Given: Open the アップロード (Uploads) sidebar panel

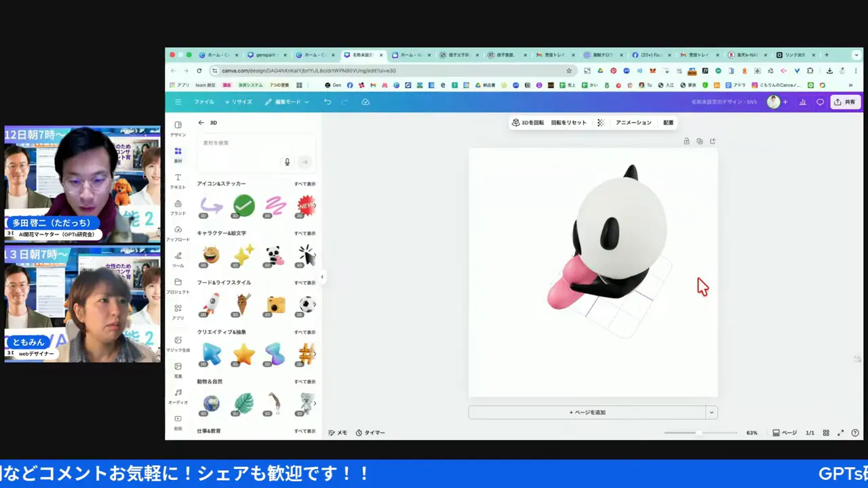Looking at the screenshot, I should click(178, 230).
